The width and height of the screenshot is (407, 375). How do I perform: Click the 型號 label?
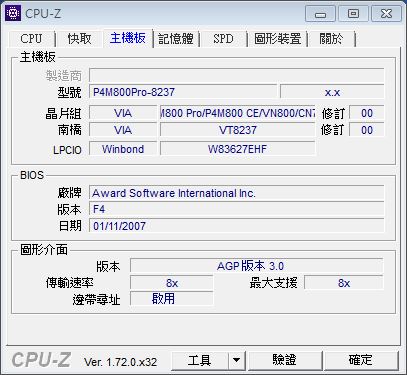69,92
